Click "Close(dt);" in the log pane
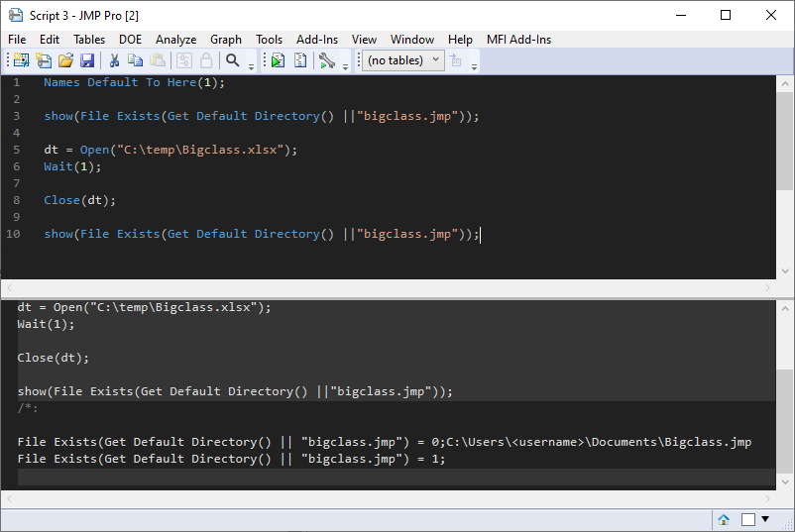The width and height of the screenshot is (795, 532). [54, 359]
